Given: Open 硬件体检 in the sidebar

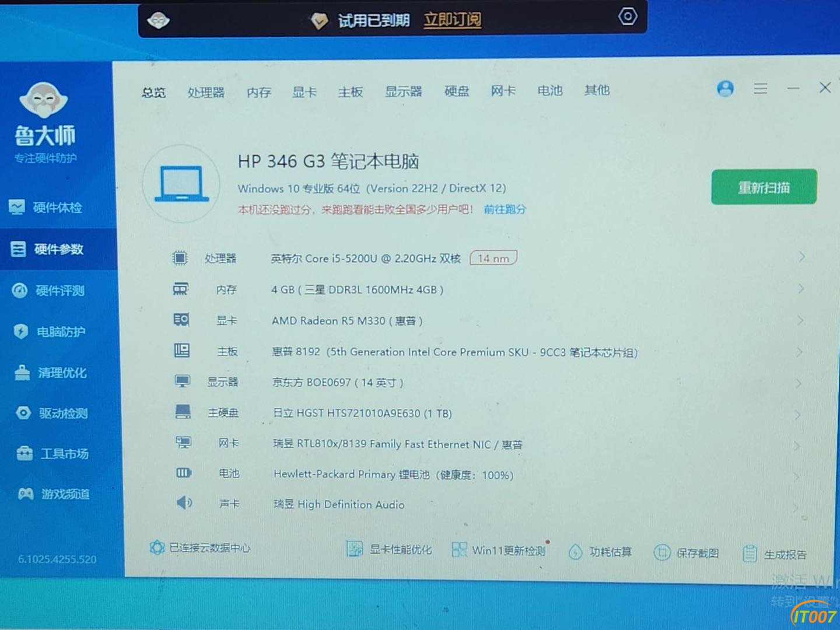Looking at the screenshot, I should tap(46, 207).
